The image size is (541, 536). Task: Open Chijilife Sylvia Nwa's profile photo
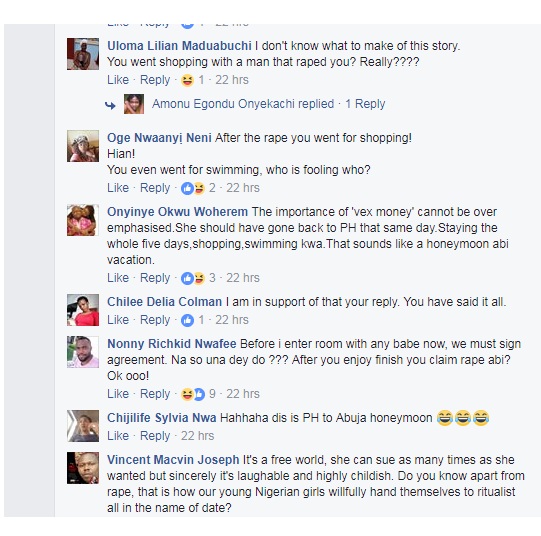(83, 426)
